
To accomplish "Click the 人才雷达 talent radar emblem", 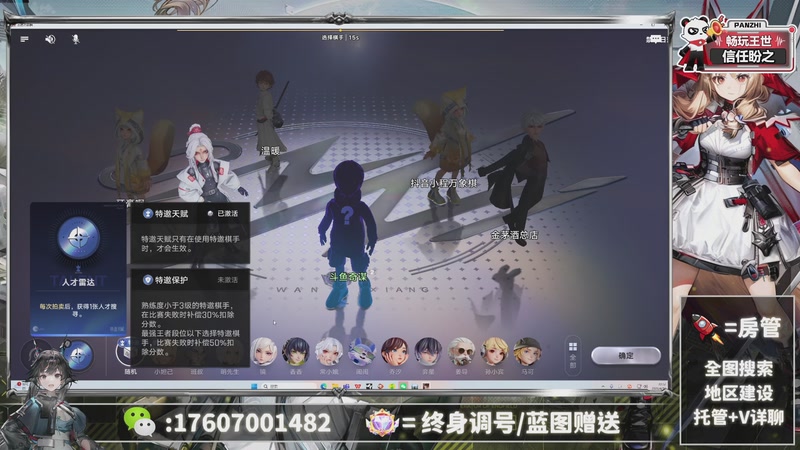I will point(78,239).
